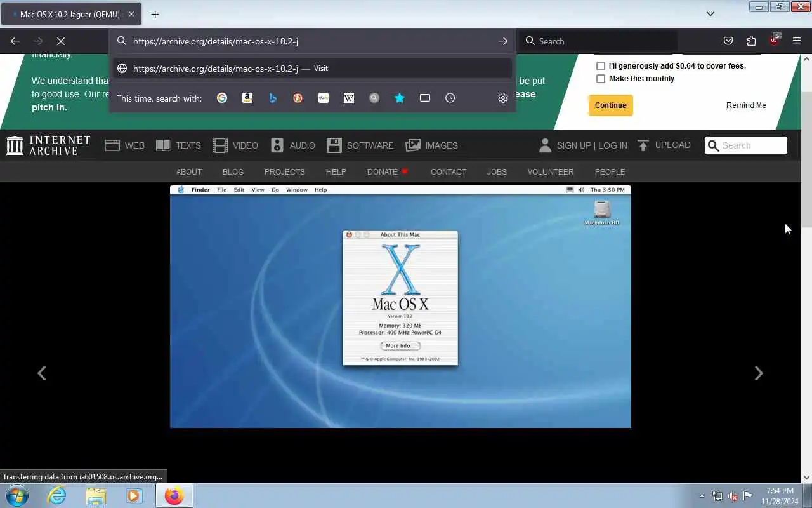This screenshot has height=508, width=812.
Task: Search this time with Amazon
Action: click(247, 98)
